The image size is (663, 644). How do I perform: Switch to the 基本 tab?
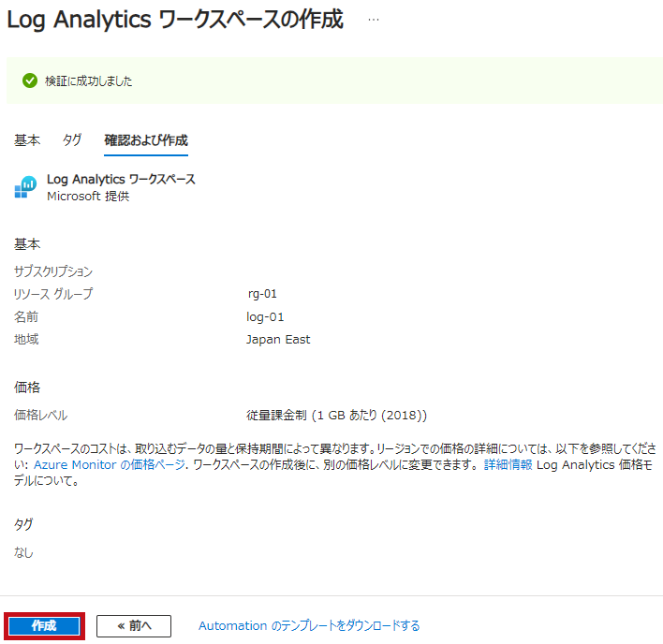click(x=27, y=139)
